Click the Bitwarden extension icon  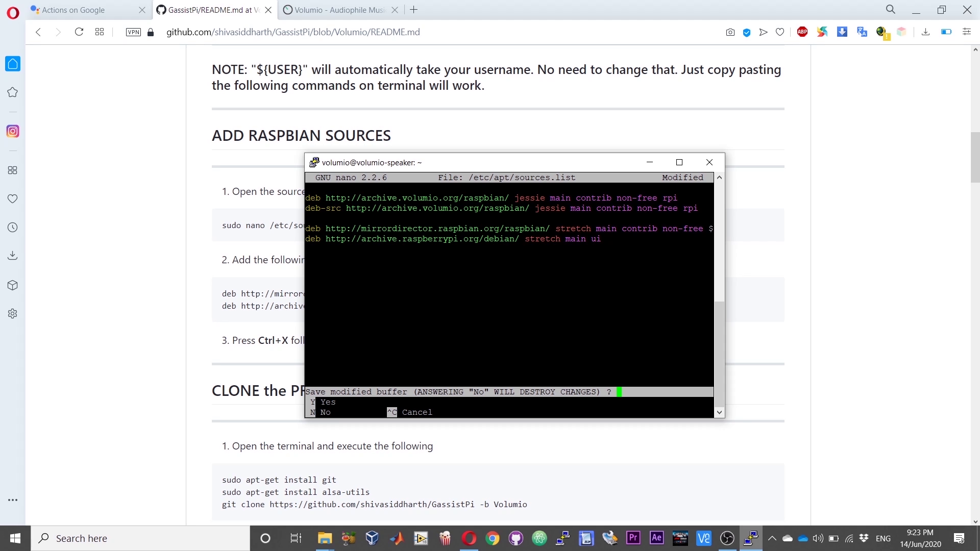(x=747, y=32)
